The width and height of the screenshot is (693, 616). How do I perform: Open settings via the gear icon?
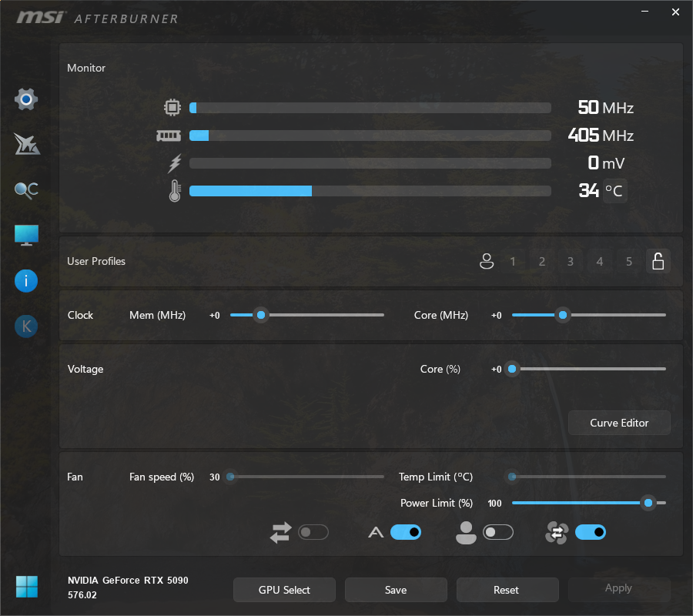26,99
